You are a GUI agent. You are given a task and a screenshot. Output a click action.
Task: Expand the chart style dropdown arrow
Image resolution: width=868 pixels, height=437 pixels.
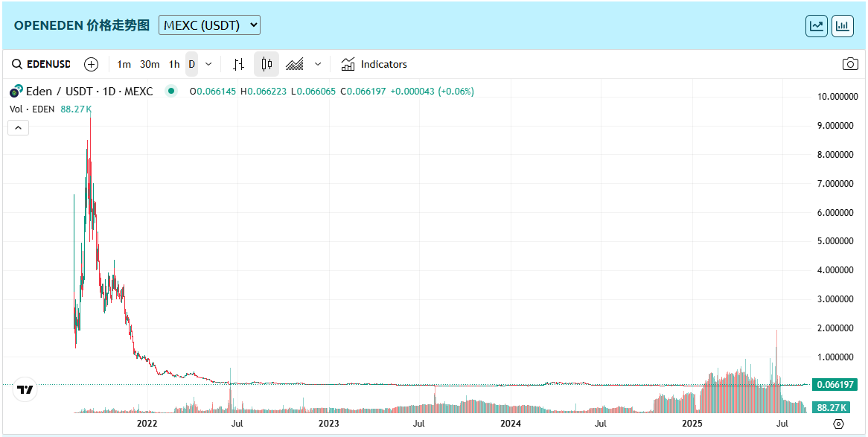(x=318, y=64)
